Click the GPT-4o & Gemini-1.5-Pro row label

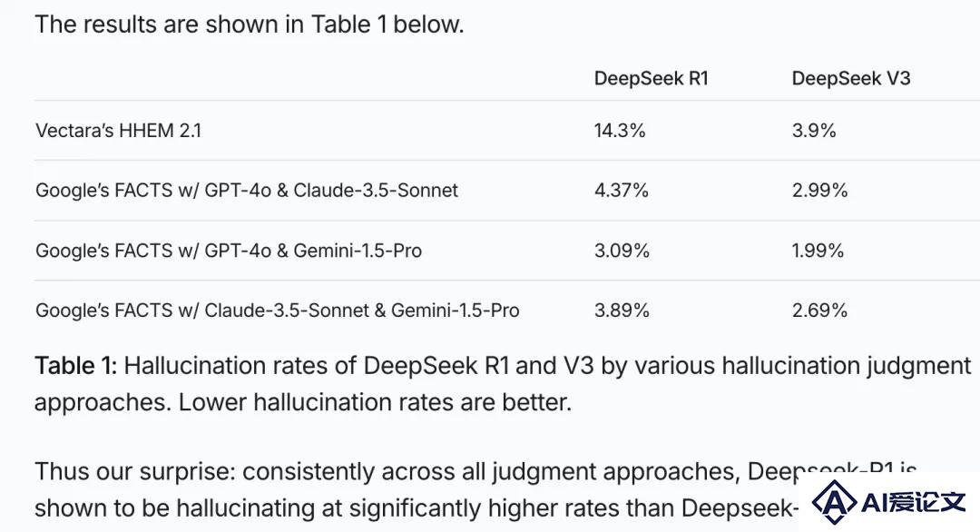pyautogui.click(x=228, y=250)
